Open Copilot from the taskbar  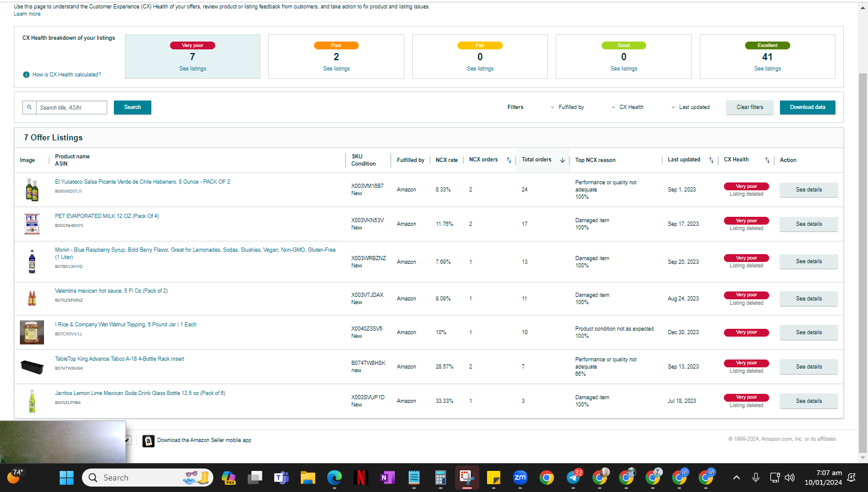(x=228, y=478)
